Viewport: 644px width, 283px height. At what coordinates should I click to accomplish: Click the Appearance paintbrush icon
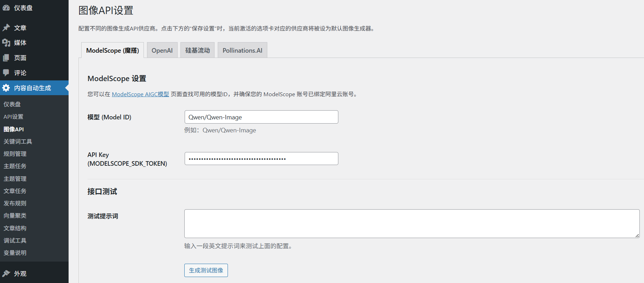pyautogui.click(x=6, y=274)
